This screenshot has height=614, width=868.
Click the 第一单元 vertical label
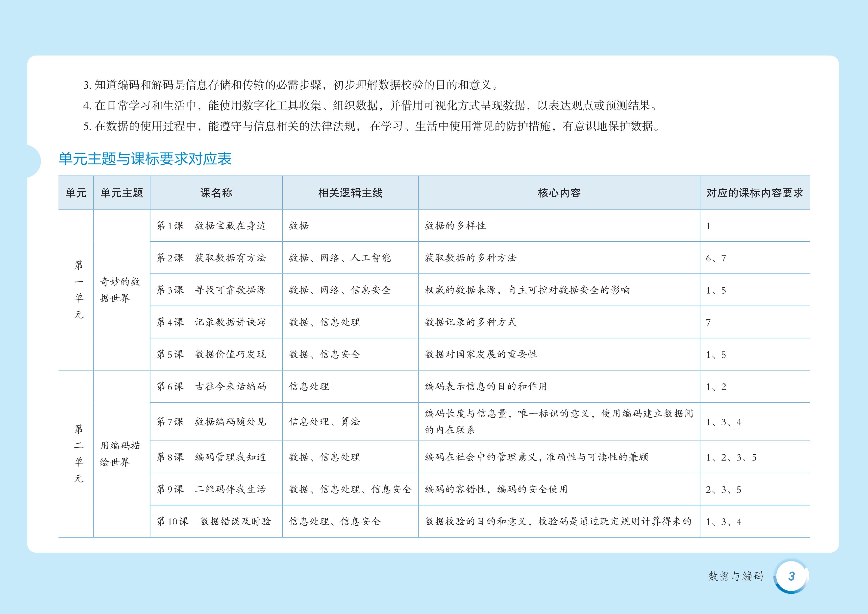click(79, 290)
